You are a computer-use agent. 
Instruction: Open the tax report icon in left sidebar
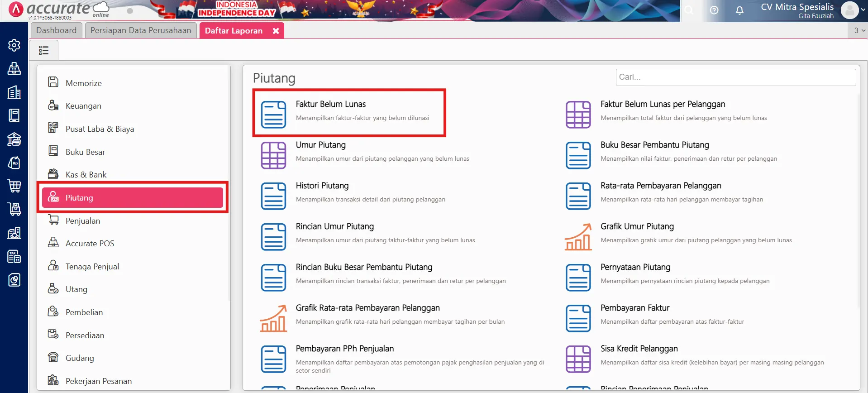coord(14,256)
